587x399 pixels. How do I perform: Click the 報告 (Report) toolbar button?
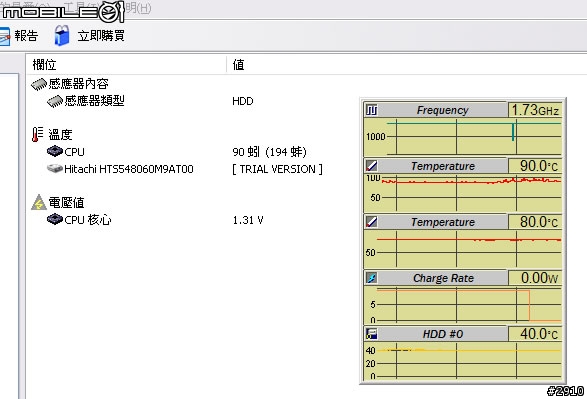tap(19, 36)
